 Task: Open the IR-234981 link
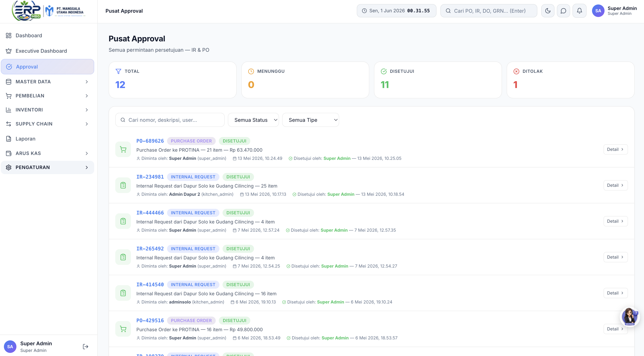click(150, 177)
